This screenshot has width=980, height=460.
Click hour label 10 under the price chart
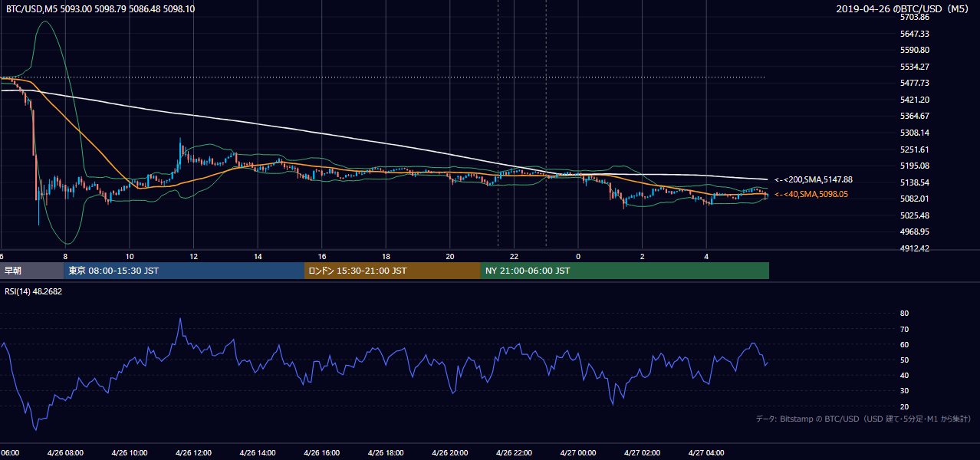tap(130, 257)
